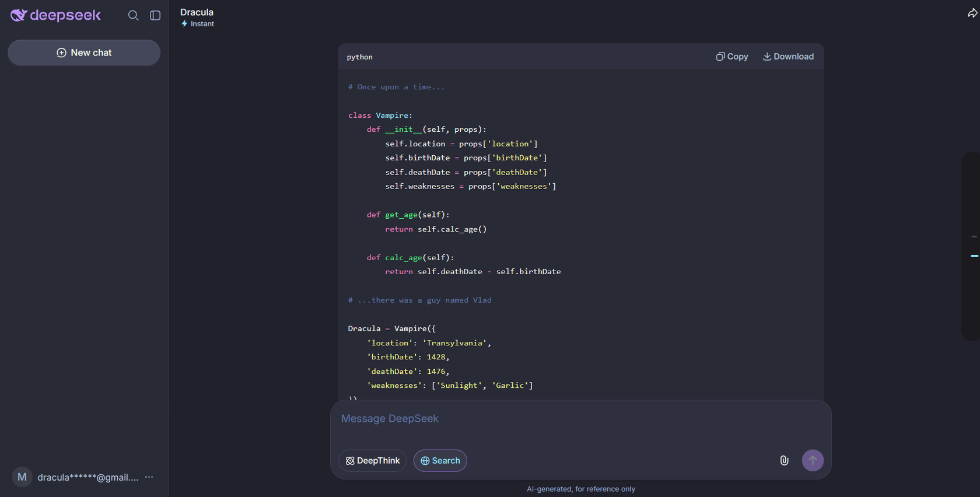Click the 'birthDate': 1428 line
The width and height of the screenshot is (980, 497).
408,357
